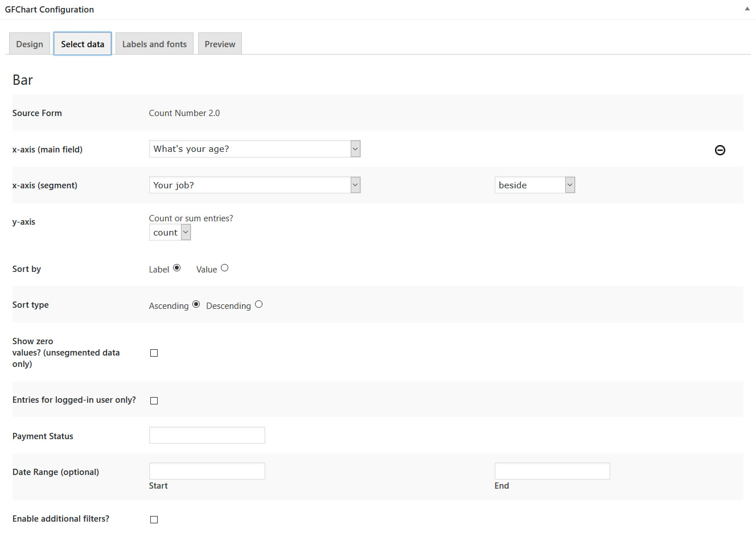Open the Labels and fonts tab
This screenshot has height=537, width=756.
coord(154,44)
